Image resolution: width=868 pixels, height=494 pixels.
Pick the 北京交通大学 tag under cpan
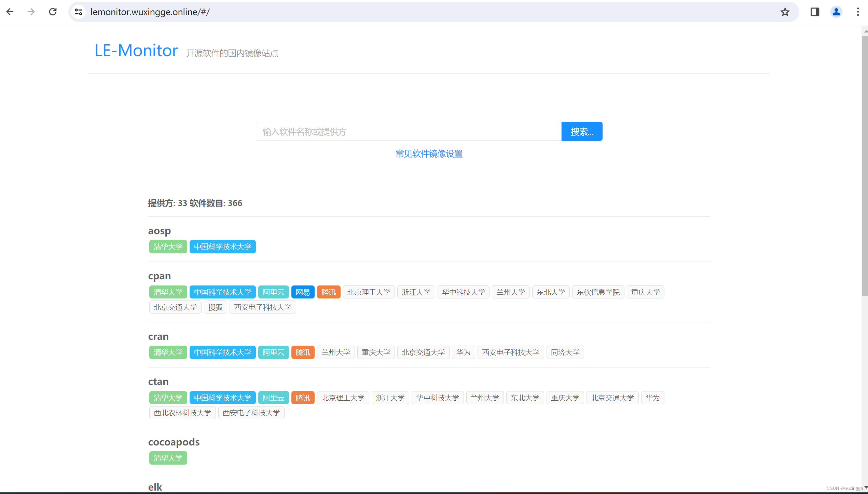[x=175, y=307]
